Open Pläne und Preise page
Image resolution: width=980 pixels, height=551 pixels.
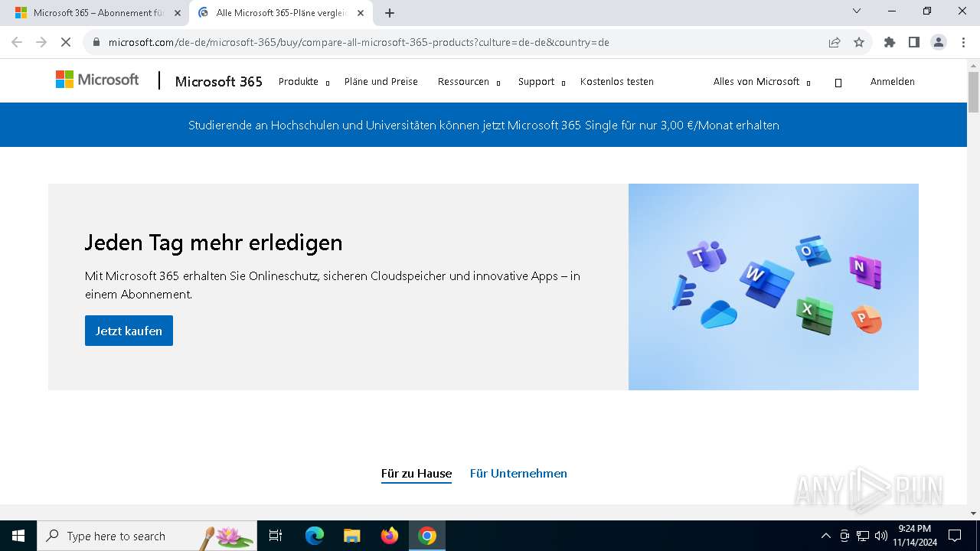(381, 82)
